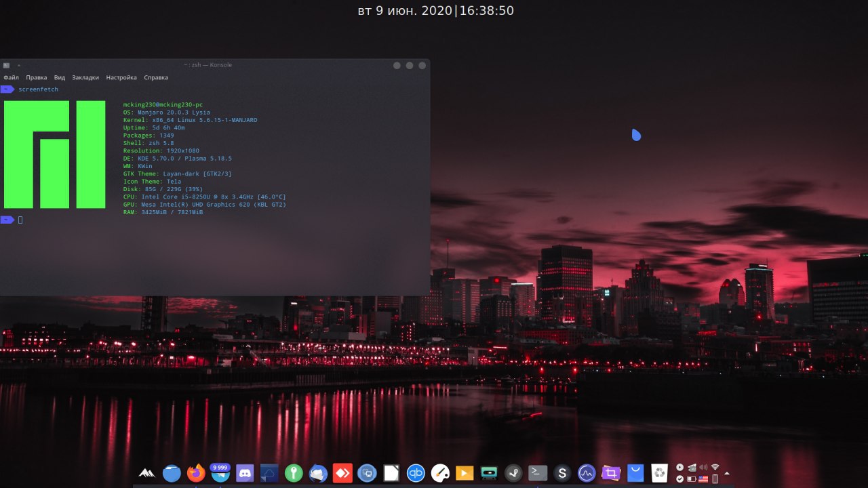Open the Manjaro mountain launcher icon in dock
This screenshot has width=868, height=488.
pyautogui.click(x=147, y=472)
